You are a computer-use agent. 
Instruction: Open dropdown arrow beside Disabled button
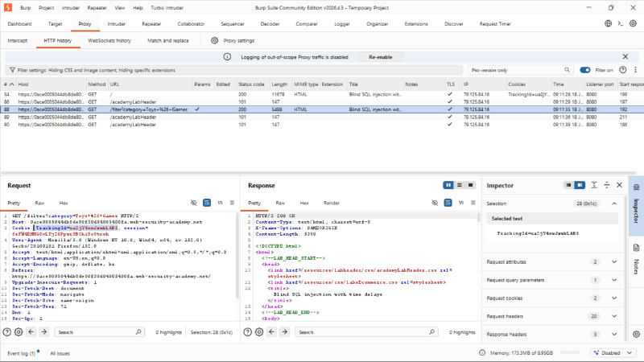630,352
